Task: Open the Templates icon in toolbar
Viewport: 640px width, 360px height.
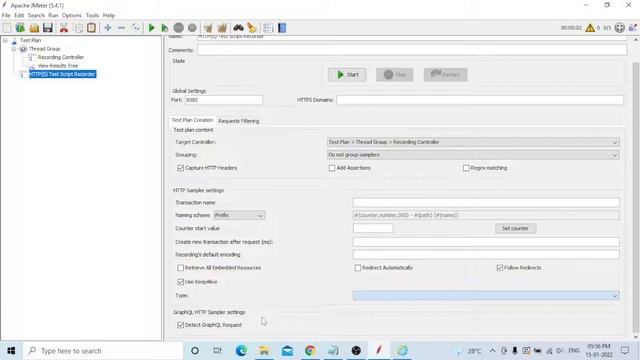Action: pyautogui.click(x=20, y=28)
